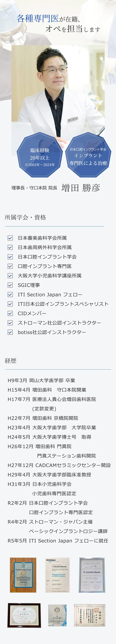Click the name 増田 勝彦
This screenshot has height=644, width=116.
[x=81, y=188]
